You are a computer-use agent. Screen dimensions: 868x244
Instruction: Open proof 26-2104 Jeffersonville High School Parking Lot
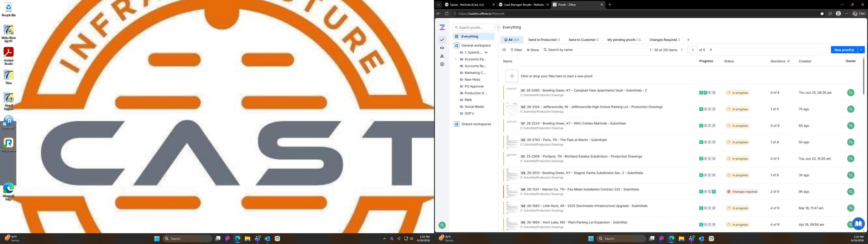click(595, 107)
